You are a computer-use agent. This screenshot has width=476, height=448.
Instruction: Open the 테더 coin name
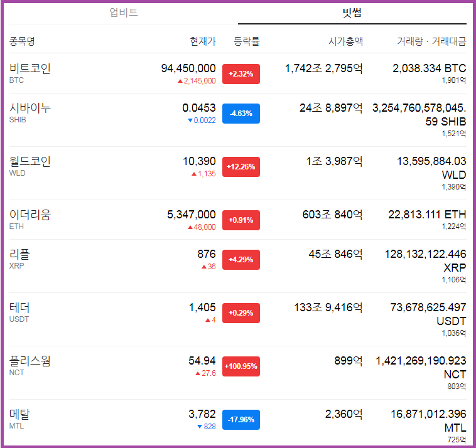pos(19,307)
